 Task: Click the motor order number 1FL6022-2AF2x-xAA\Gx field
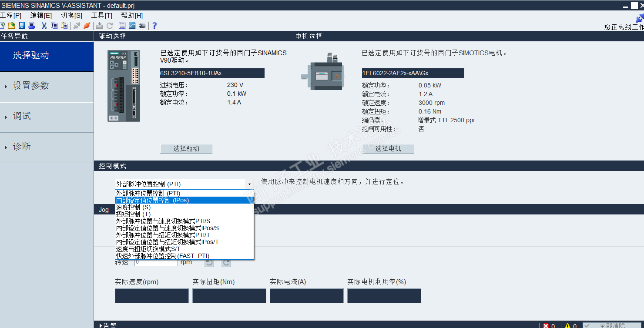click(x=413, y=73)
